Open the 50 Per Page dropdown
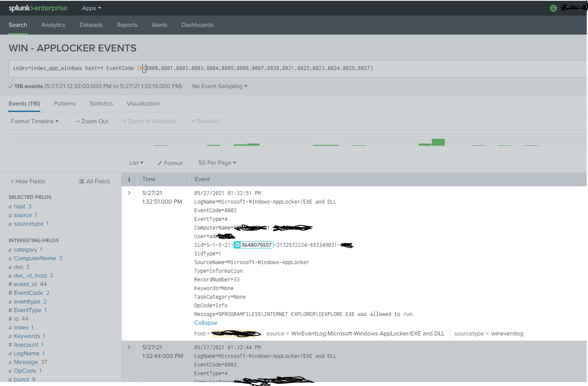The height and width of the screenshot is (386, 588). point(217,163)
